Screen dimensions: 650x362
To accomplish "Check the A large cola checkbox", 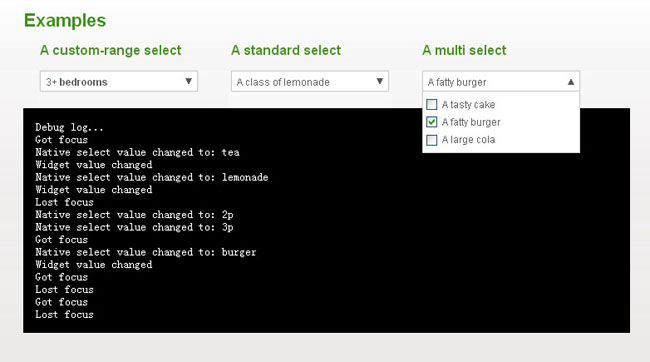I will coord(432,140).
